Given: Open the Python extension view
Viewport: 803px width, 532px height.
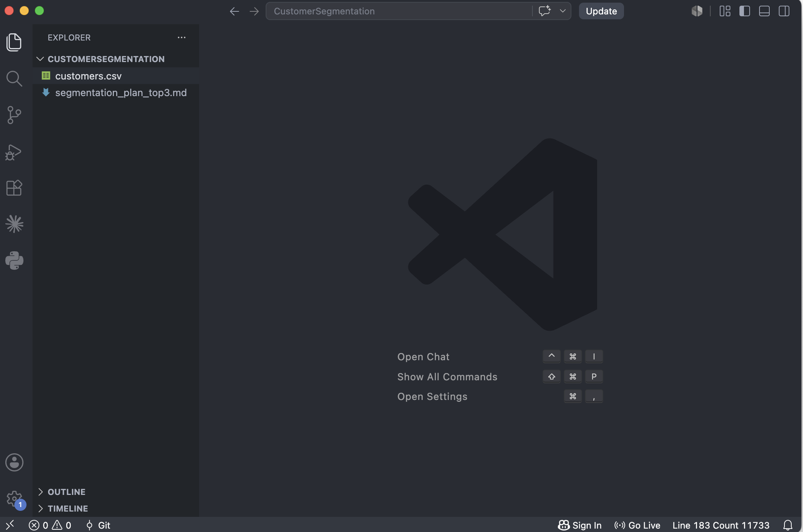Looking at the screenshot, I should tap(14, 260).
